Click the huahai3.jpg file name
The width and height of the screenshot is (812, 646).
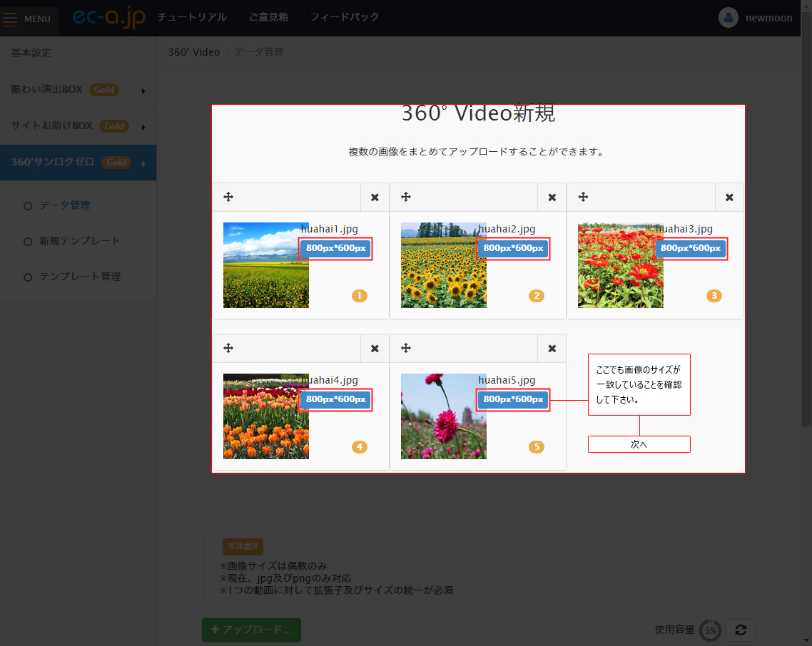tap(684, 229)
